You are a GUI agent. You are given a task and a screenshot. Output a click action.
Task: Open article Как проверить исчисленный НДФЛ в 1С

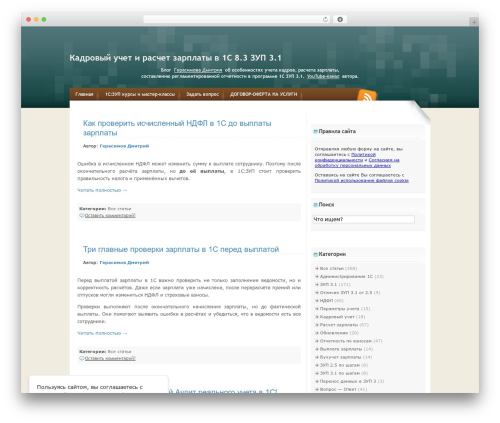177,128
